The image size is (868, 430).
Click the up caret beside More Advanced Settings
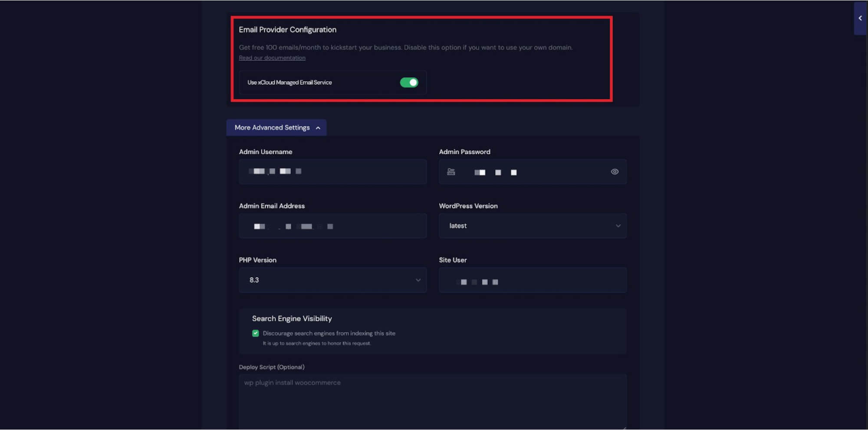318,128
